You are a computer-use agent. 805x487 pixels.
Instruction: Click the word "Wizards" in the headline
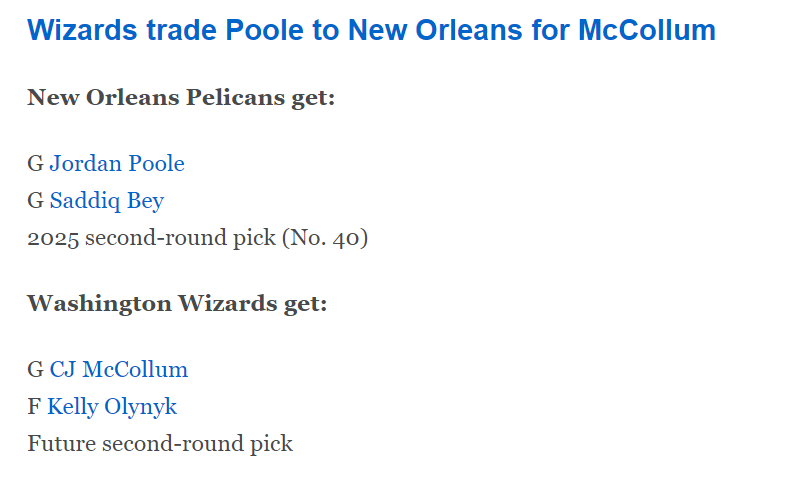pyautogui.click(x=84, y=30)
